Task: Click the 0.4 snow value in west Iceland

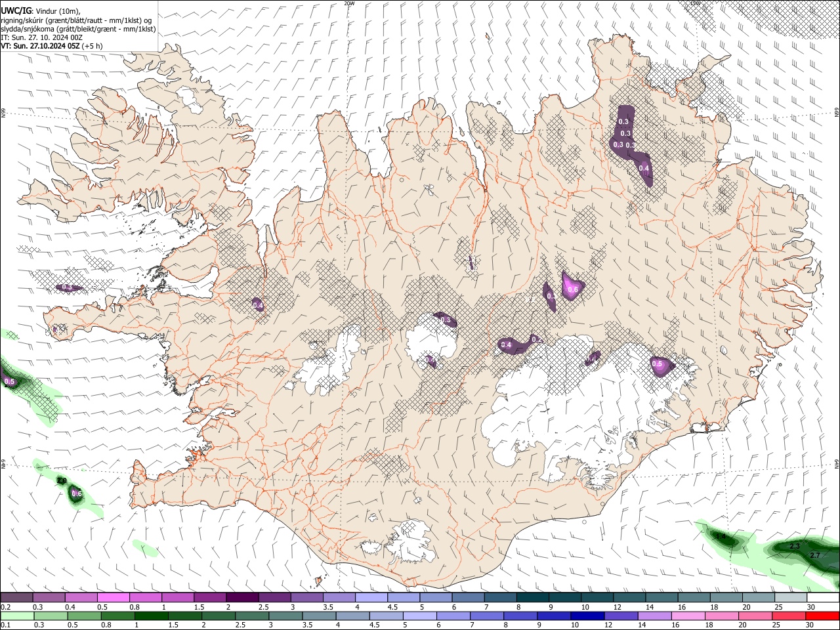Action: (x=258, y=305)
